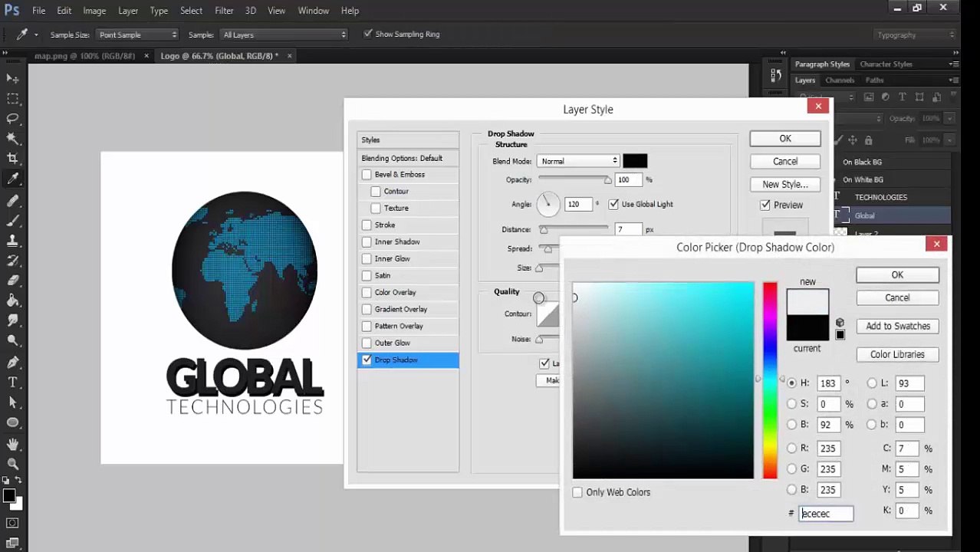Open the Layers panel flyout menu
This screenshot has width=980, height=552.
coord(953,80)
